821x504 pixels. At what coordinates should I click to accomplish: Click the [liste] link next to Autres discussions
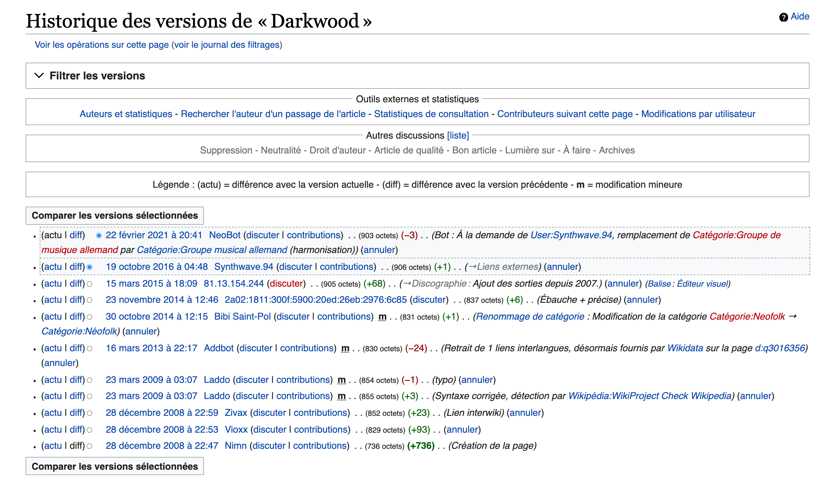click(458, 136)
